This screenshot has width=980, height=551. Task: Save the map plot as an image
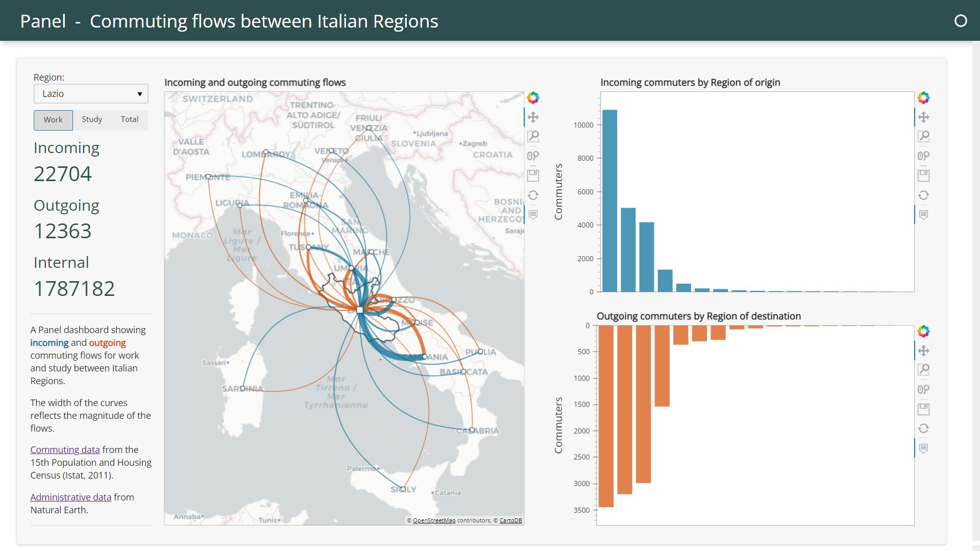pyautogui.click(x=533, y=175)
